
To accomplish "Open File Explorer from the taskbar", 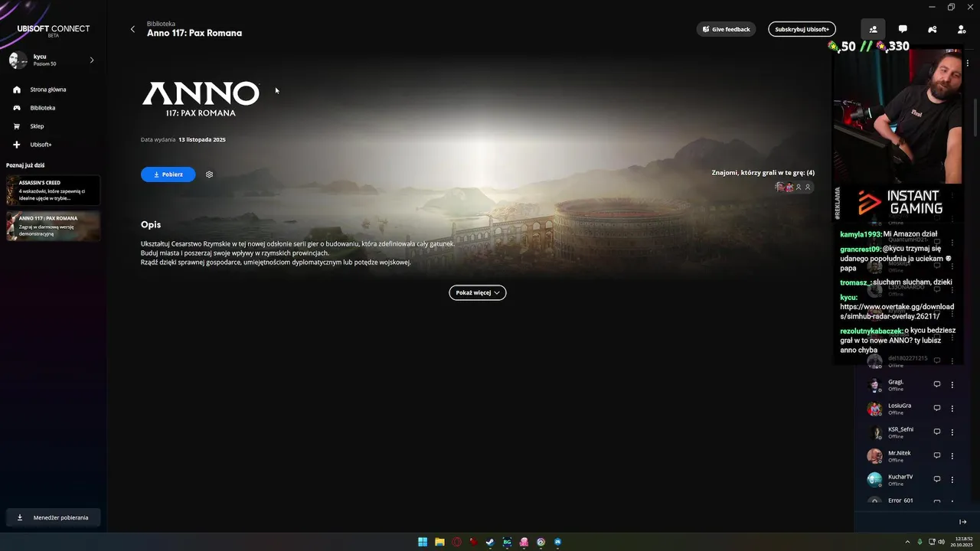I will pos(439,542).
